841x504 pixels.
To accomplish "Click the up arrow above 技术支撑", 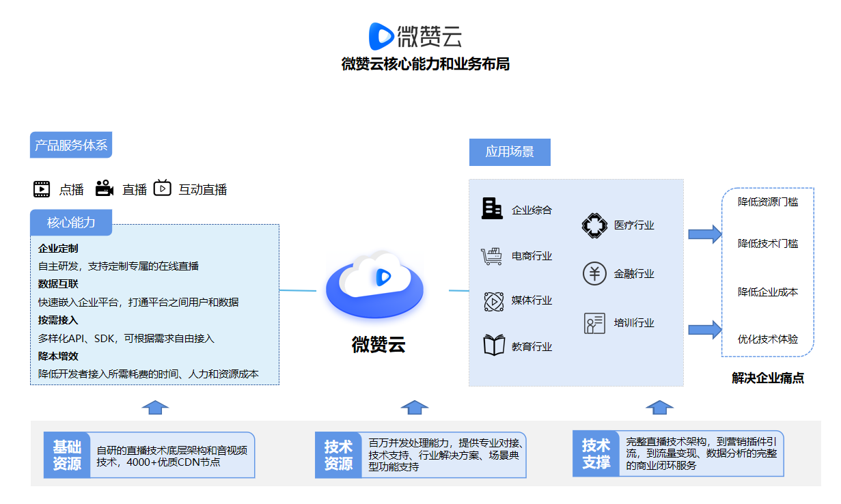I will 659,408.
